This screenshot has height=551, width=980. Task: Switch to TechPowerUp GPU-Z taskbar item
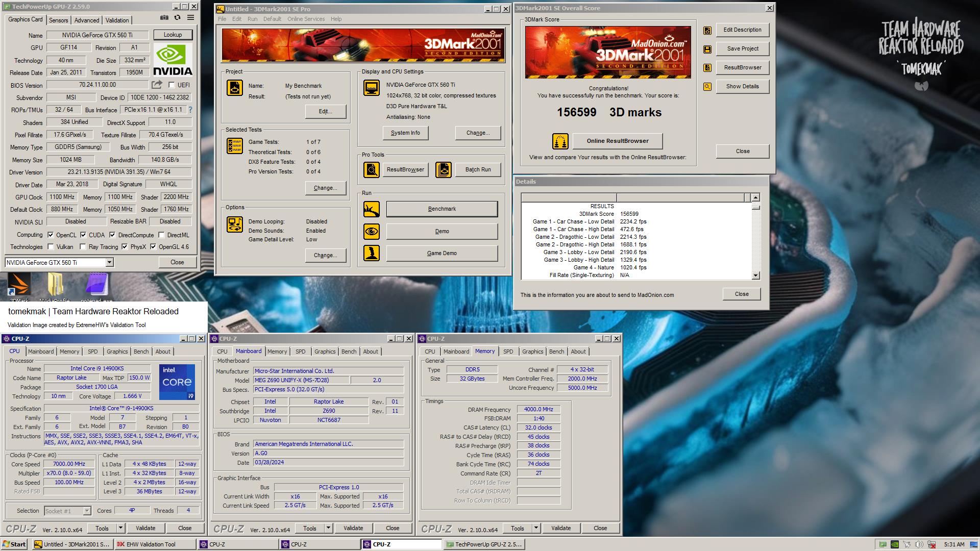tap(484, 544)
